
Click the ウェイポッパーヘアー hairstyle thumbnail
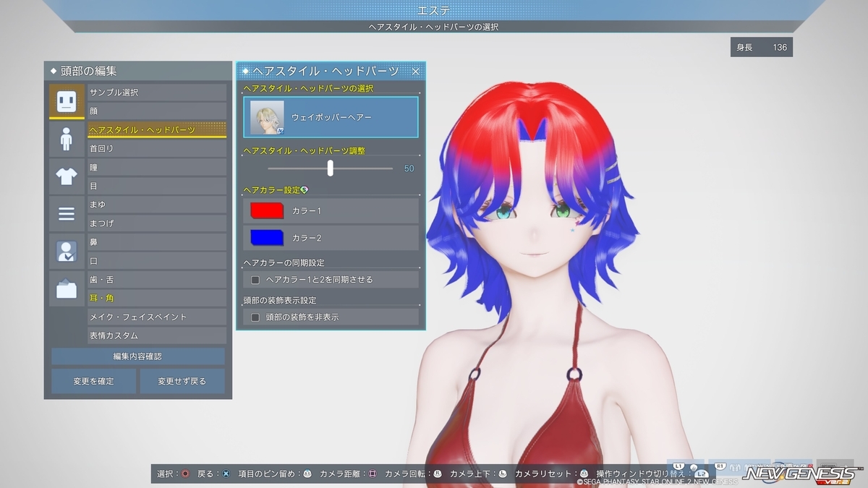(x=267, y=117)
